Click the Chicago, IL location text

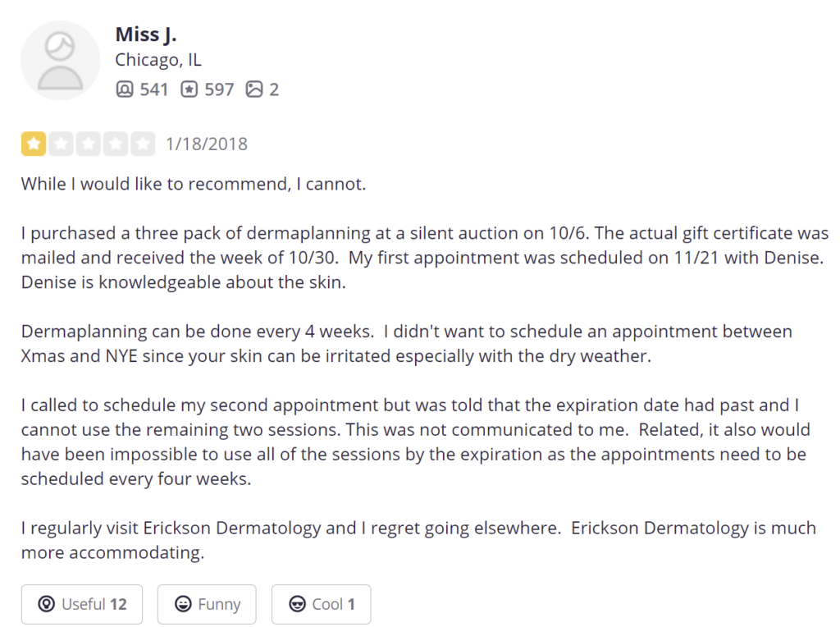pos(158,60)
